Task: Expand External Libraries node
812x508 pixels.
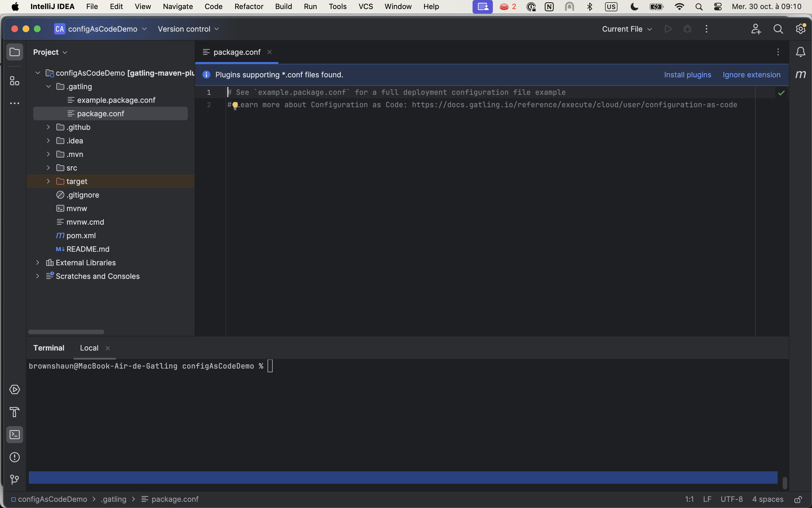Action: pos(37,262)
